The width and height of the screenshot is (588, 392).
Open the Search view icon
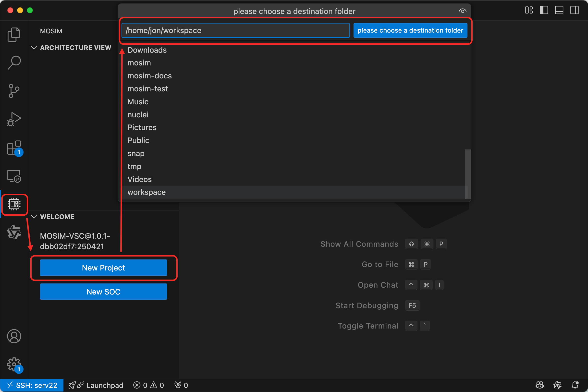[14, 62]
